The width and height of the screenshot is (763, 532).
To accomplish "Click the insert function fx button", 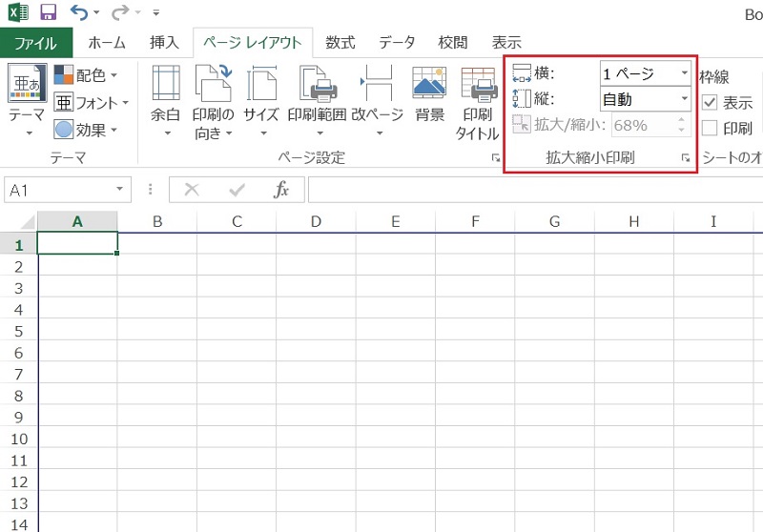I will point(281,190).
